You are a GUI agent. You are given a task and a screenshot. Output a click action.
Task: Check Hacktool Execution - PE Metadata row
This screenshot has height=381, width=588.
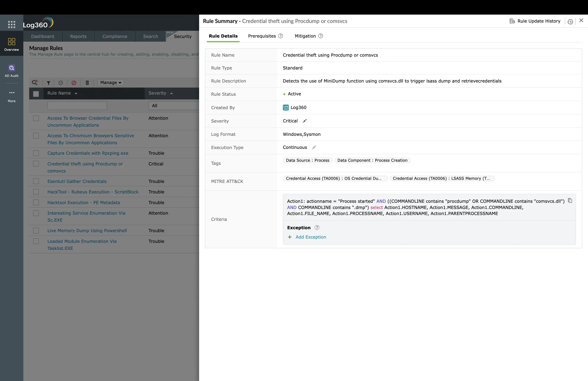coord(36,203)
